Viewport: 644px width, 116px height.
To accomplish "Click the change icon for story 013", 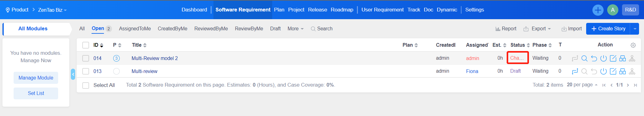I will pyautogui.click(x=575, y=71).
